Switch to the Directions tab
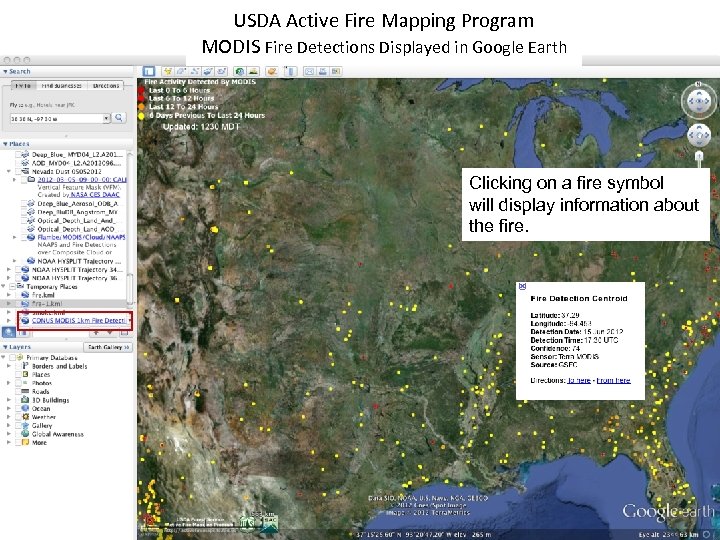 pos(106,86)
